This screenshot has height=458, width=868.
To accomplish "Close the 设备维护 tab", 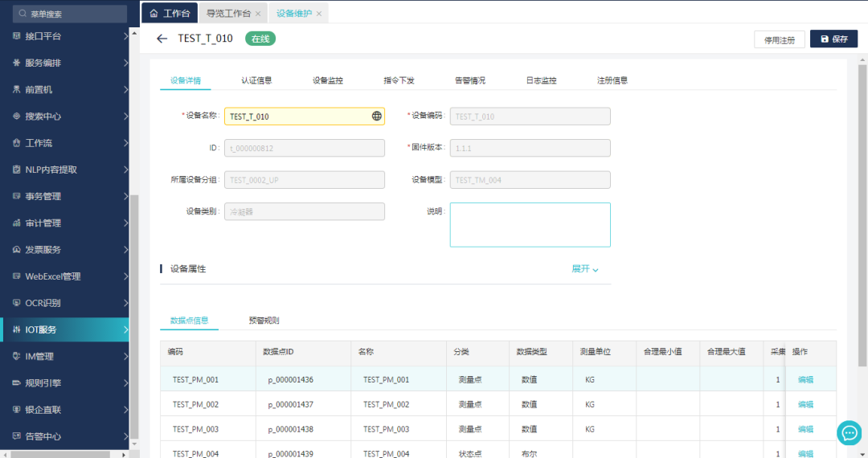I will click(x=319, y=14).
